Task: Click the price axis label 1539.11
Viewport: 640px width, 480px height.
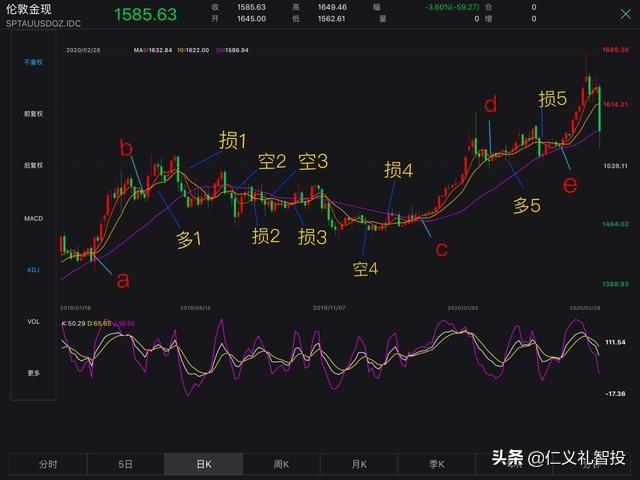Action: [x=616, y=166]
